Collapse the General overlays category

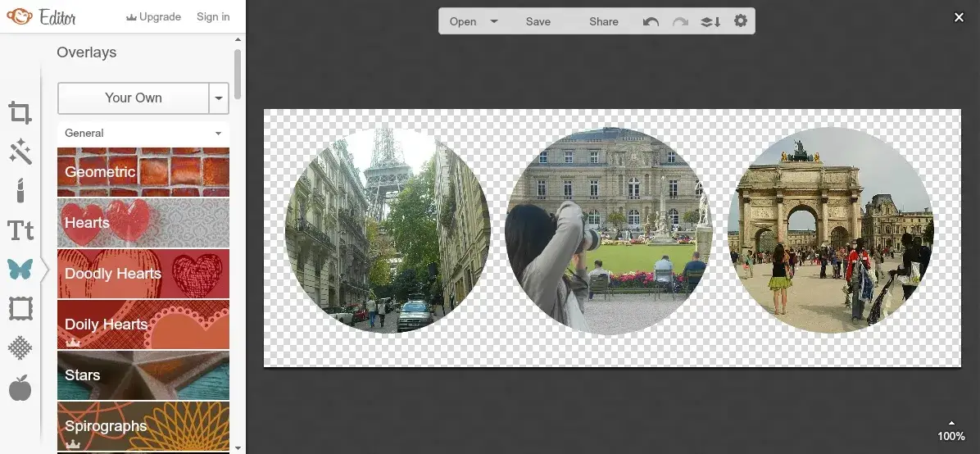tap(143, 134)
